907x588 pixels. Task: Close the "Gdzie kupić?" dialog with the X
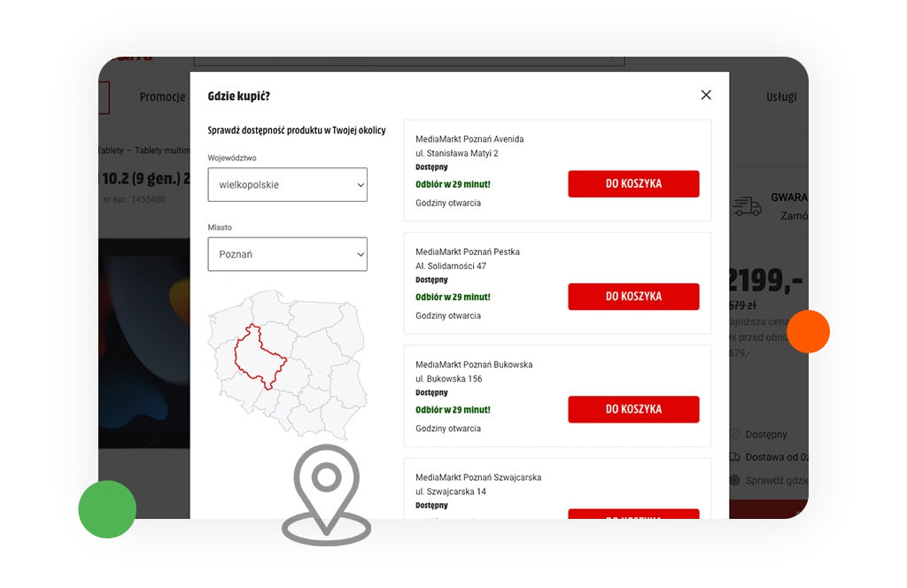click(x=706, y=95)
